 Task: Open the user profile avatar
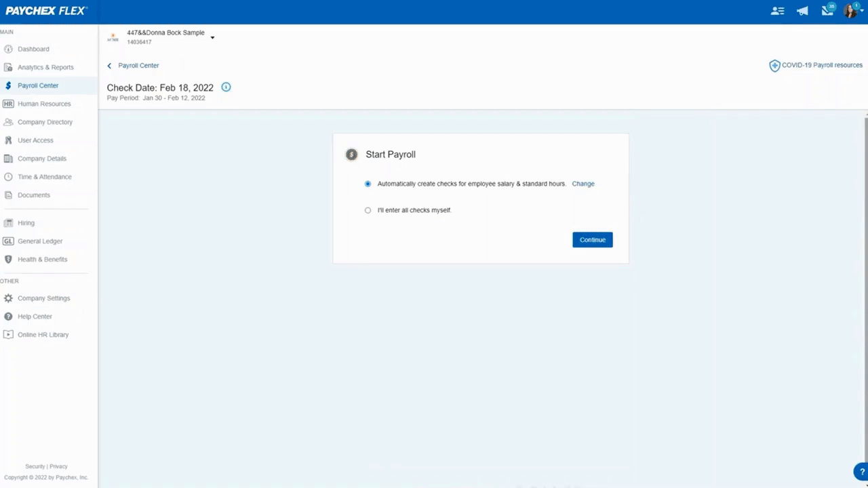coord(850,11)
